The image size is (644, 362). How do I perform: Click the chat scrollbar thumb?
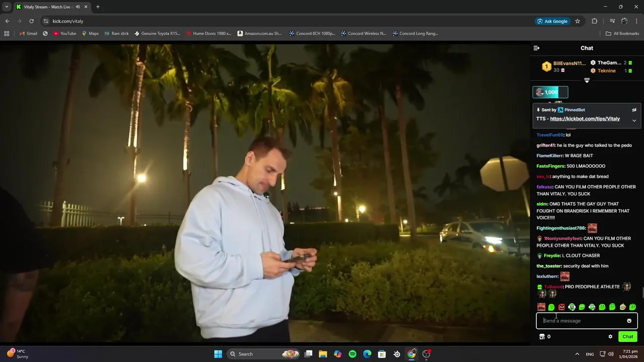[x=642, y=292]
